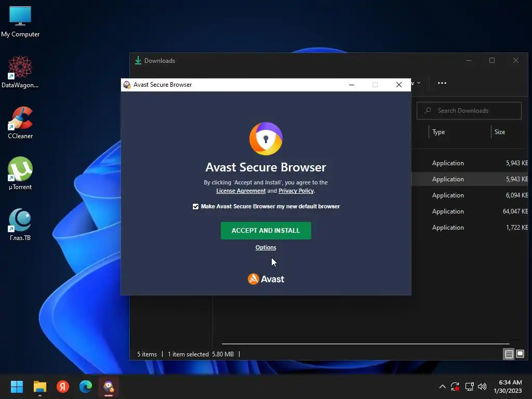The width and height of the screenshot is (532, 399).
Task: Open the Privacy Policy link
Action: pyautogui.click(x=296, y=191)
